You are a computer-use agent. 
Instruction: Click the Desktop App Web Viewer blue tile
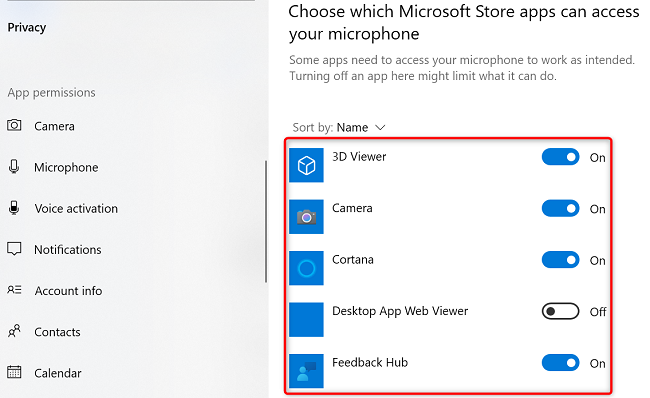[x=306, y=320]
